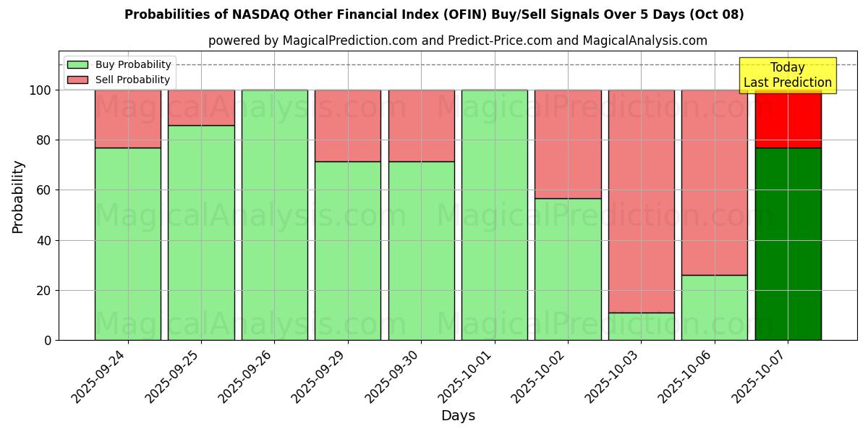Image resolution: width=868 pixels, height=434 pixels.
Task: Click the green buy bar for 2025-09-24
Action: tap(128, 244)
